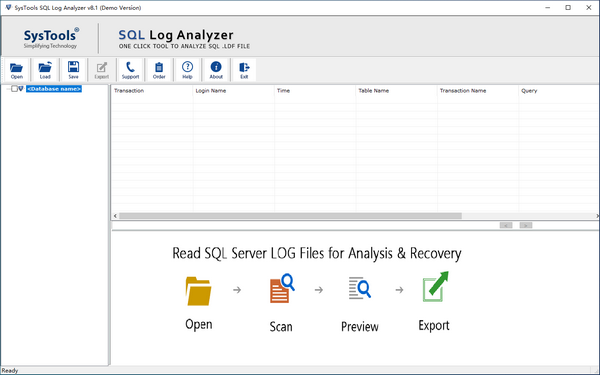
Task: Click the Export green arrow graphic
Action: tap(435, 287)
